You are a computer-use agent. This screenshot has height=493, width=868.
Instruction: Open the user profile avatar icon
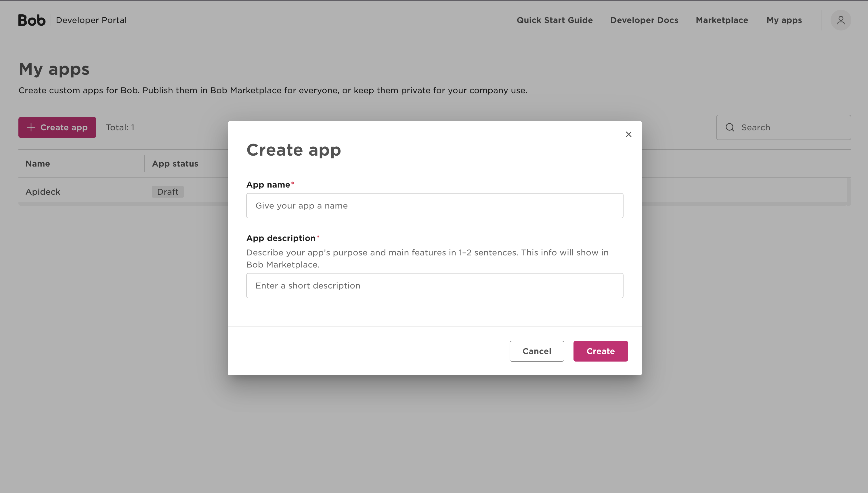[x=841, y=20]
